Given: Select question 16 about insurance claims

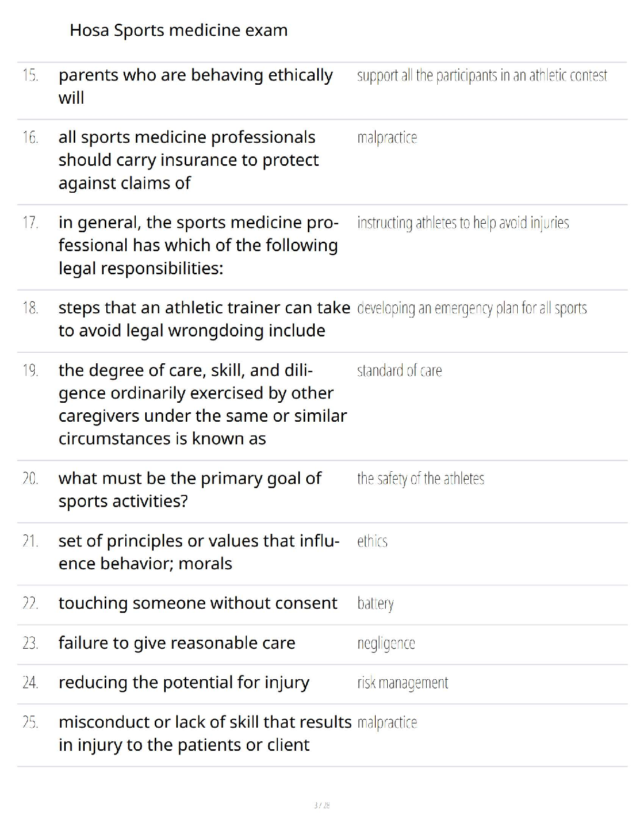Looking at the screenshot, I should tap(188, 160).
